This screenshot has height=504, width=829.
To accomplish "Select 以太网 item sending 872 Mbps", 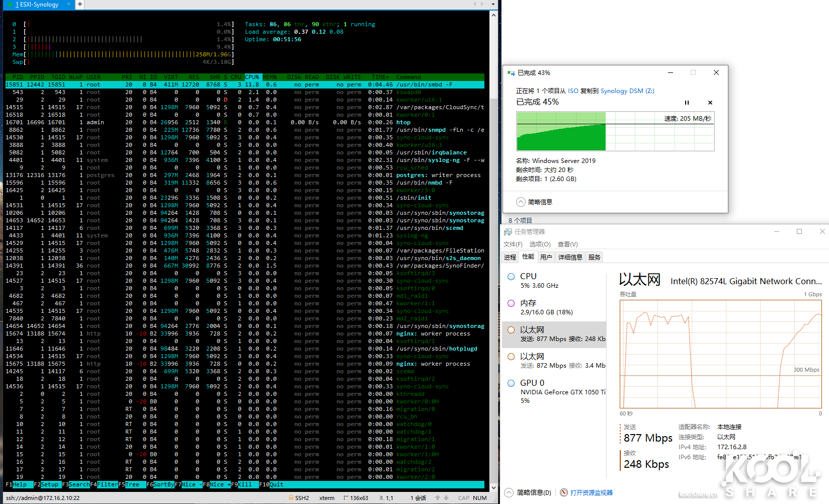I will tap(554, 361).
